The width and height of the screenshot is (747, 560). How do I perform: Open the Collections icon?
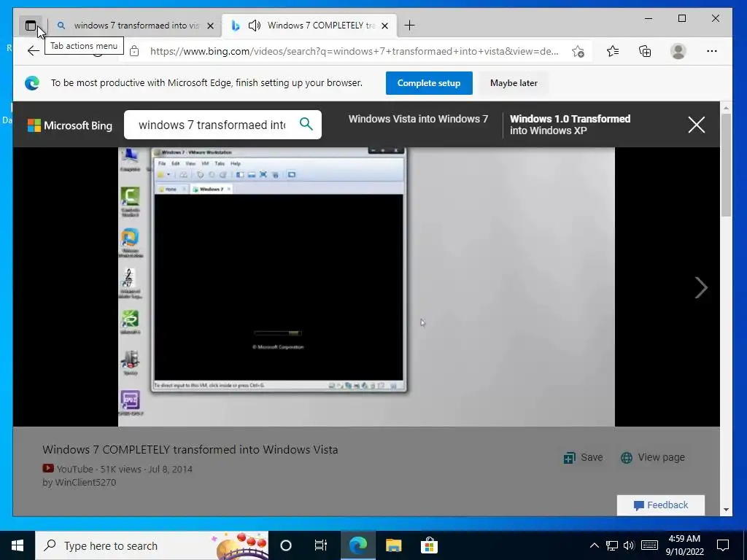click(x=645, y=51)
